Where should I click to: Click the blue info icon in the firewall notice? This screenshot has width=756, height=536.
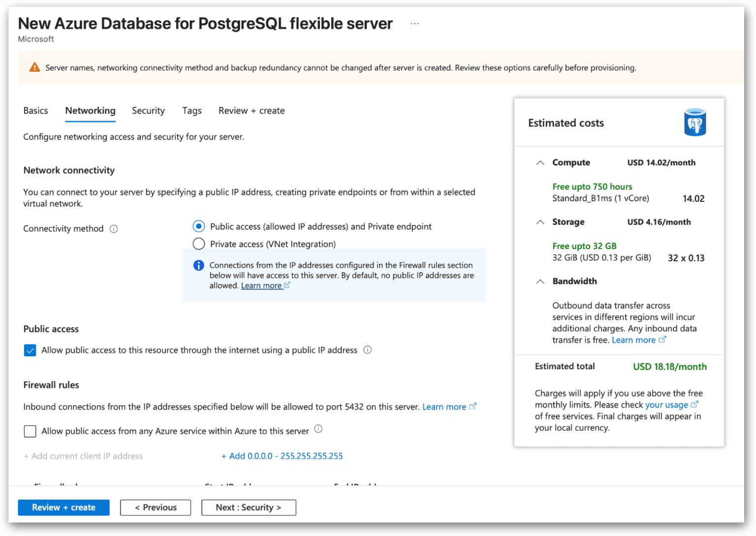coord(198,265)
